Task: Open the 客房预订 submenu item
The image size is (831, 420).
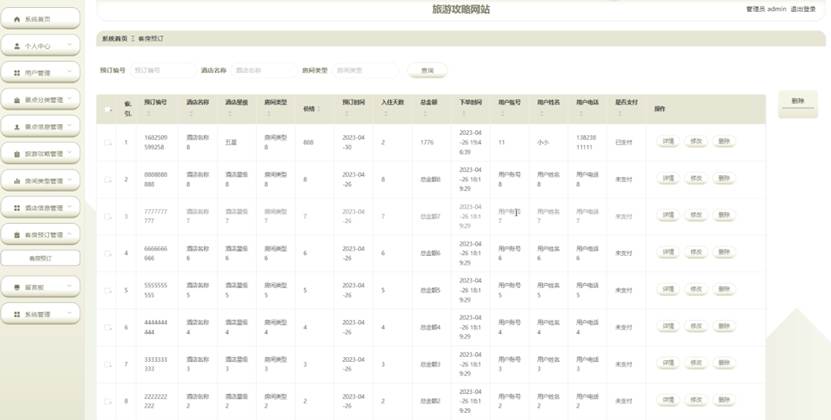Action: [40, 258]
